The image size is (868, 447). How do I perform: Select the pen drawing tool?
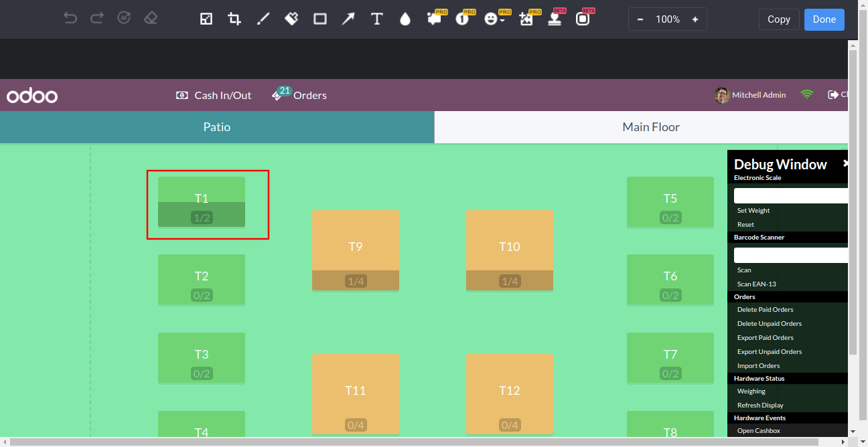tap(263, 19)
